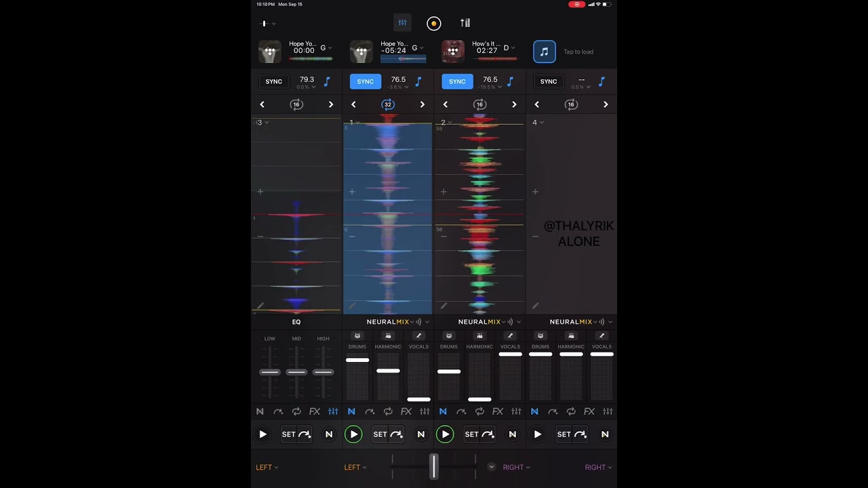
Task: Tap the music note load-track icon on deck 4
Action: [544, 52]
